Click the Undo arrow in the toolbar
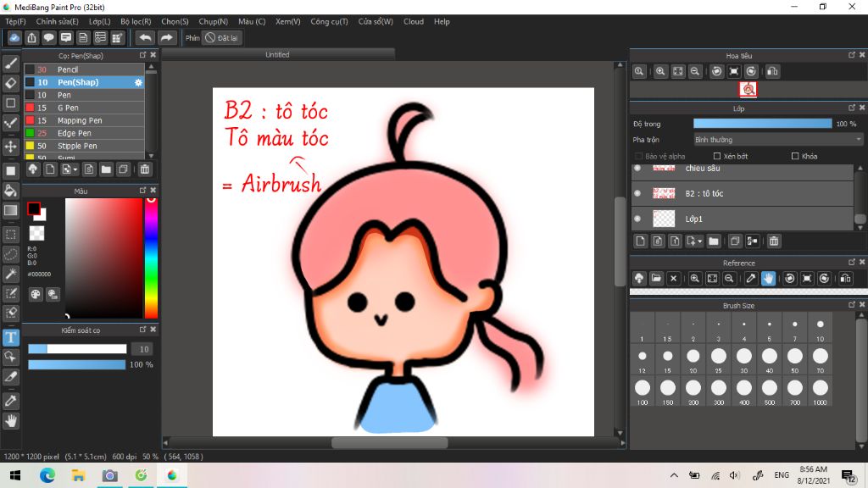 (145, 37)
